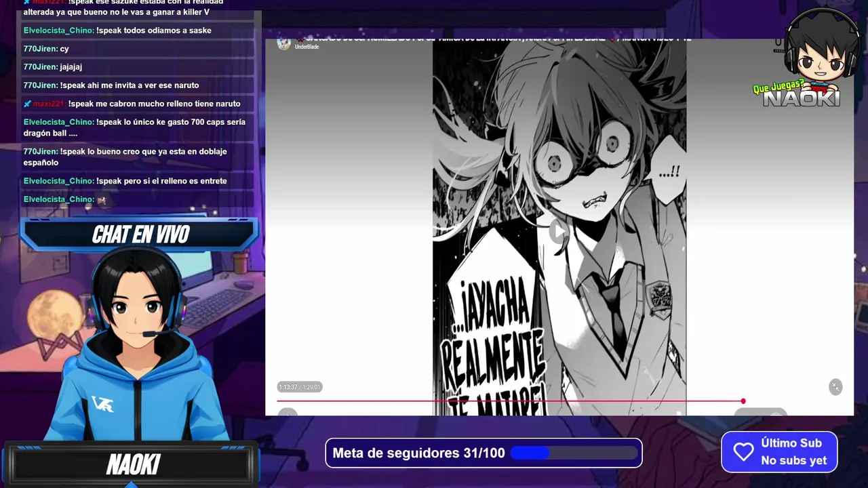This screenshot has width=868, height=488.
Task: Click the badge icon beside maxi221's relleno message
Action: click(x=27, y=104)
